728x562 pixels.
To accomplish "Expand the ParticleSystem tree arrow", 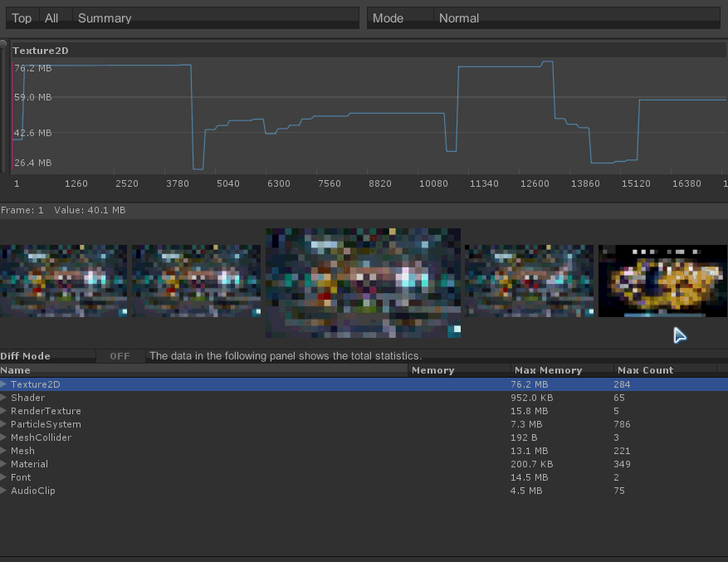I will [4, 424].
